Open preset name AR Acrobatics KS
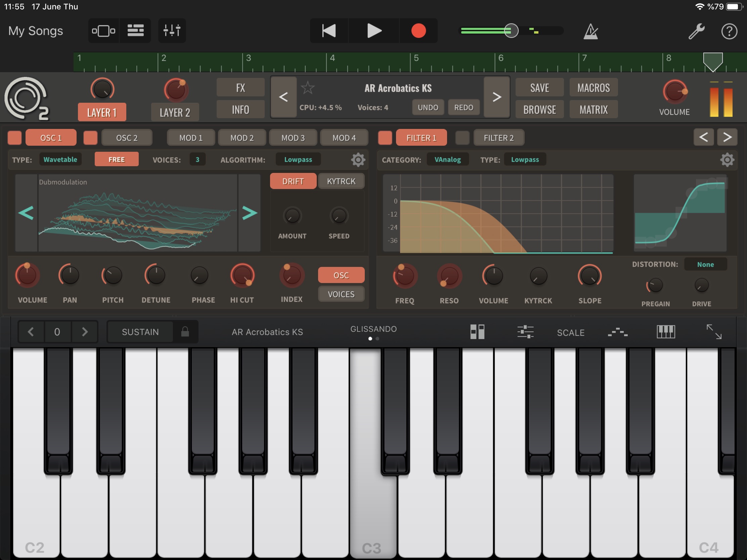 point(398,88)
